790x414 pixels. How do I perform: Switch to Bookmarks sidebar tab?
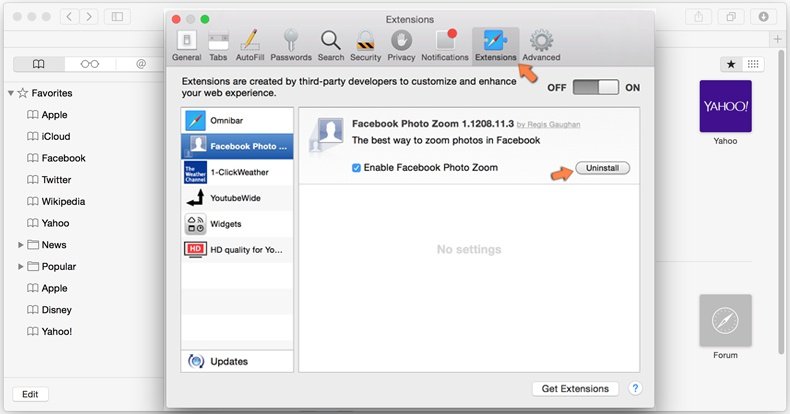coord(39,64)
